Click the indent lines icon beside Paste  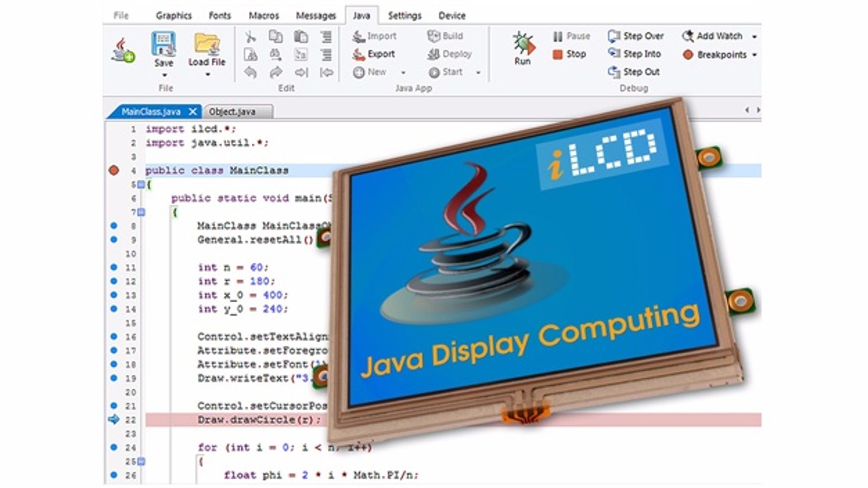click(x=326, y=36)
